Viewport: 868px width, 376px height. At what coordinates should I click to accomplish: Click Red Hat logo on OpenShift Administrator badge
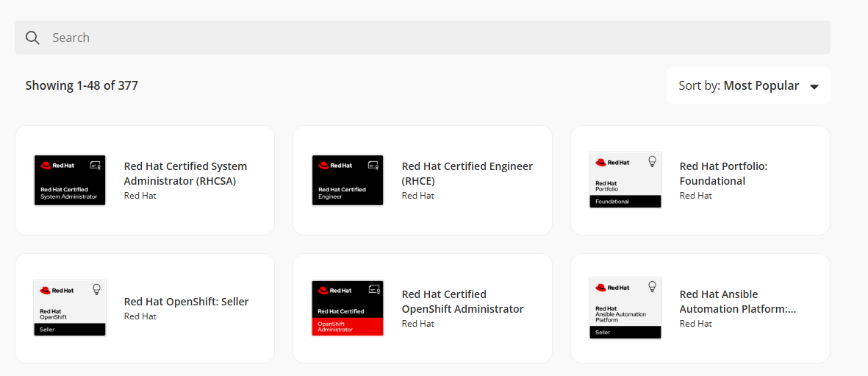[335, 290]
